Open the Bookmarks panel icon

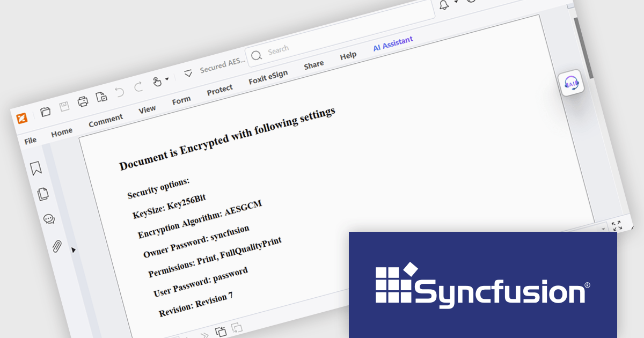tap(36, 168)
